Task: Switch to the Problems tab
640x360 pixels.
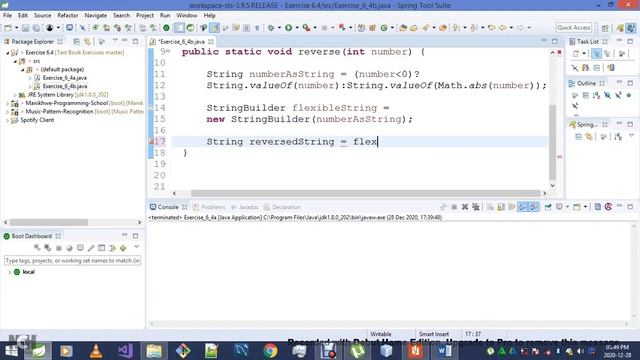Action: [209, 207]
